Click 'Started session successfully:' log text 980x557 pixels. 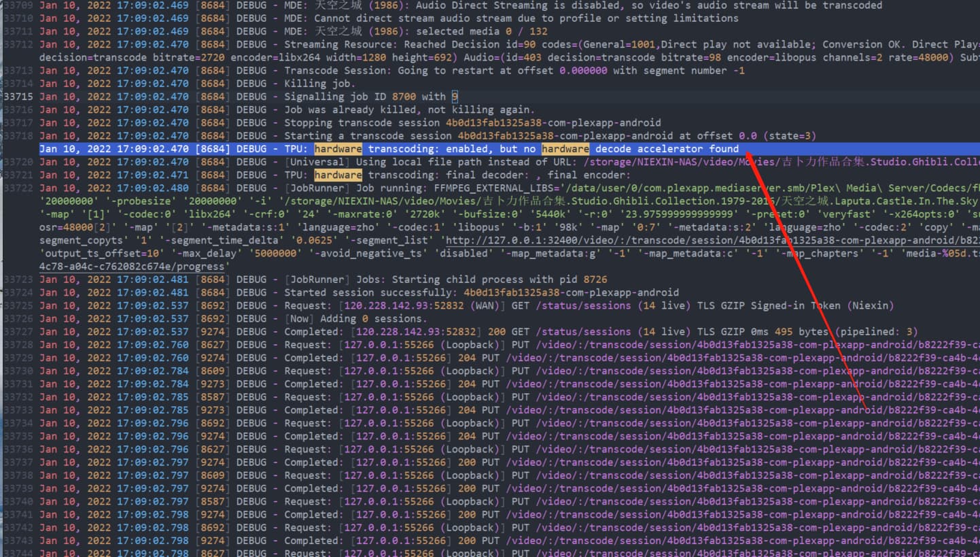coord(370,292)
